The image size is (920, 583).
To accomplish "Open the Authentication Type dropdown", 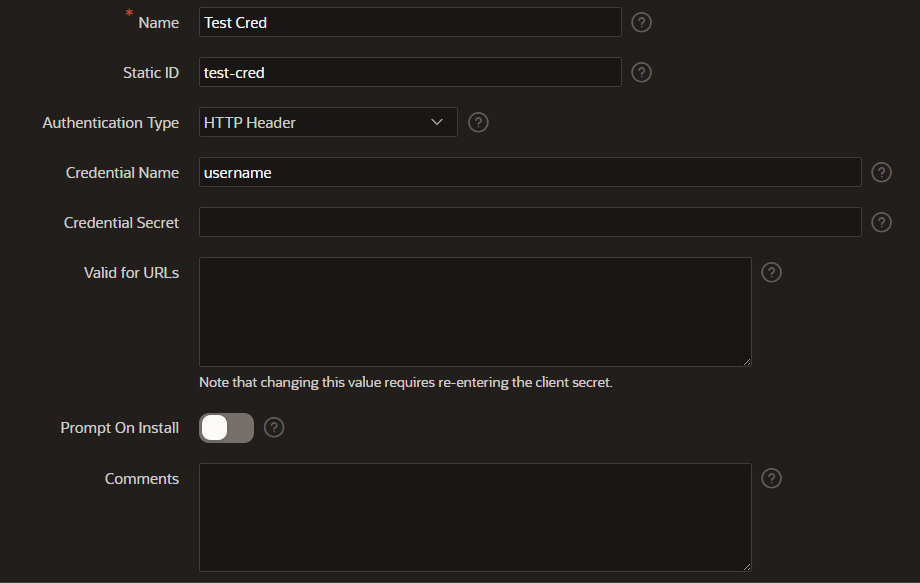I will click(x=328, y=122).
